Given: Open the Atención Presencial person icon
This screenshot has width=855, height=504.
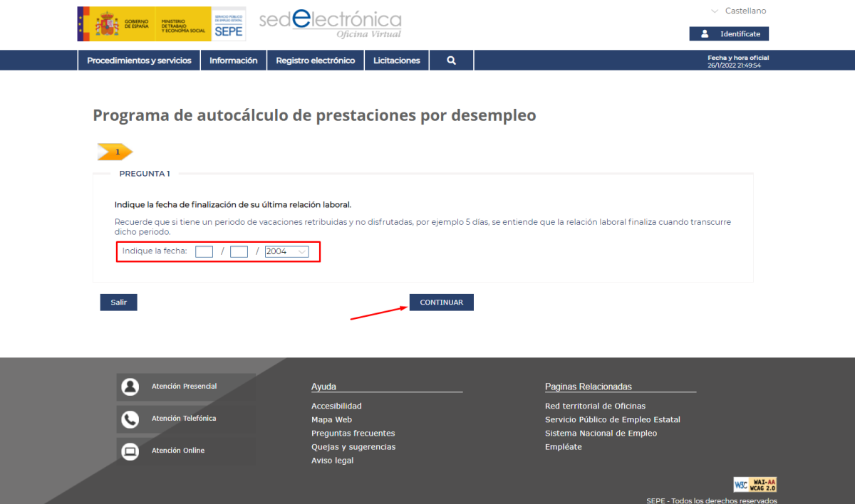Looking at the screenshot, I should click(130, 387).
